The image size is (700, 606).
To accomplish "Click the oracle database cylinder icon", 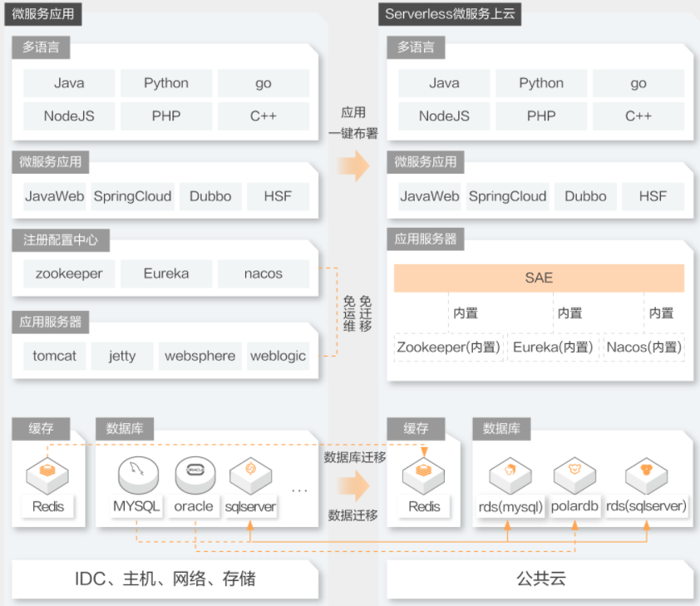I will [195, 475].
